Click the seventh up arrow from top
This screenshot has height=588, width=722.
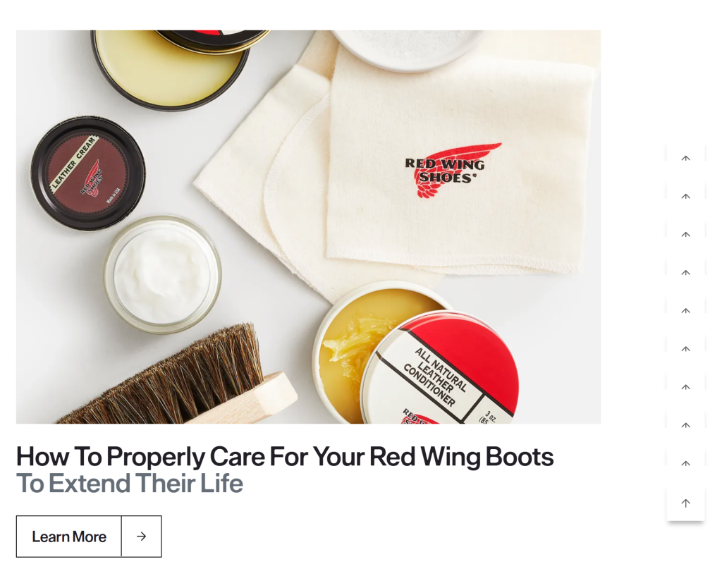(x=685, y=387)
